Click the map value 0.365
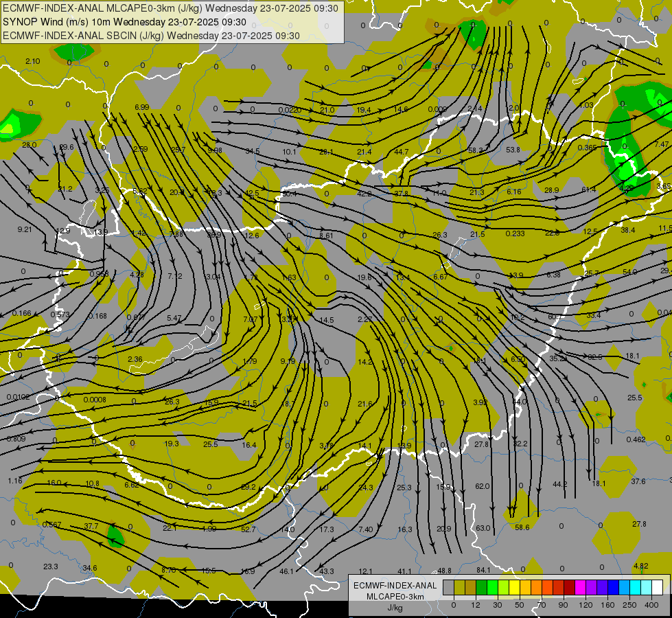This screenshot has width=672, height=618. click(587, 148)
